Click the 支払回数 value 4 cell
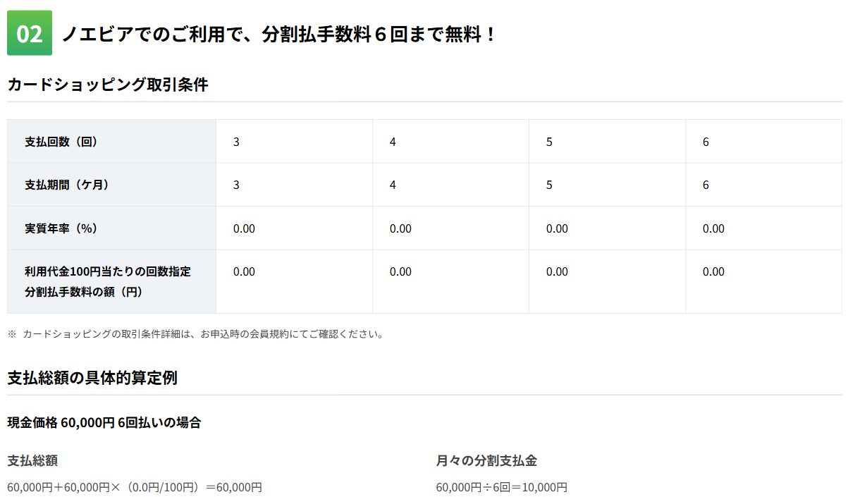This screenshot has width=860, height=504. point(451,142)
